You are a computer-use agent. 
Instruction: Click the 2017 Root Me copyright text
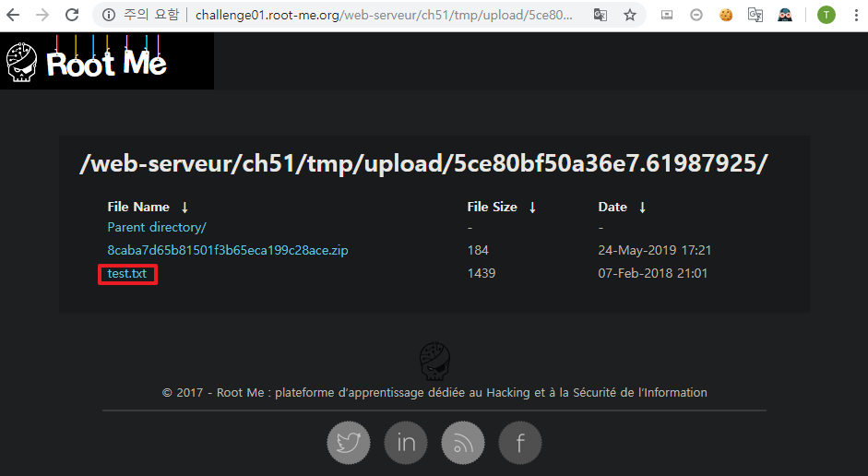(434, 392)
